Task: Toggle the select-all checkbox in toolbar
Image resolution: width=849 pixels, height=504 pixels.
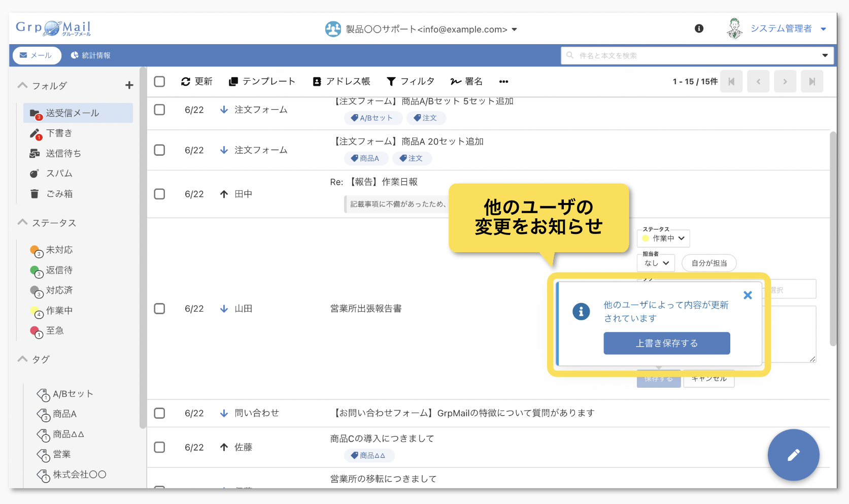Action: (159, 81)
